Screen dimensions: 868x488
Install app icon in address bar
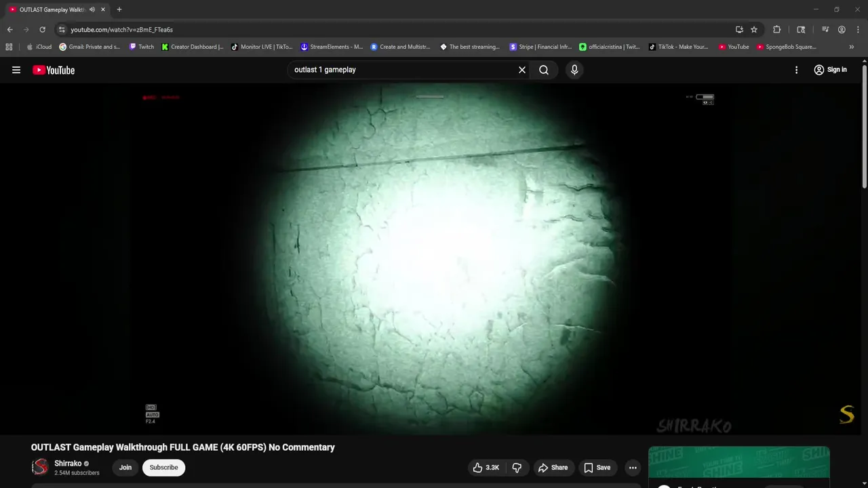click(739, 30)
